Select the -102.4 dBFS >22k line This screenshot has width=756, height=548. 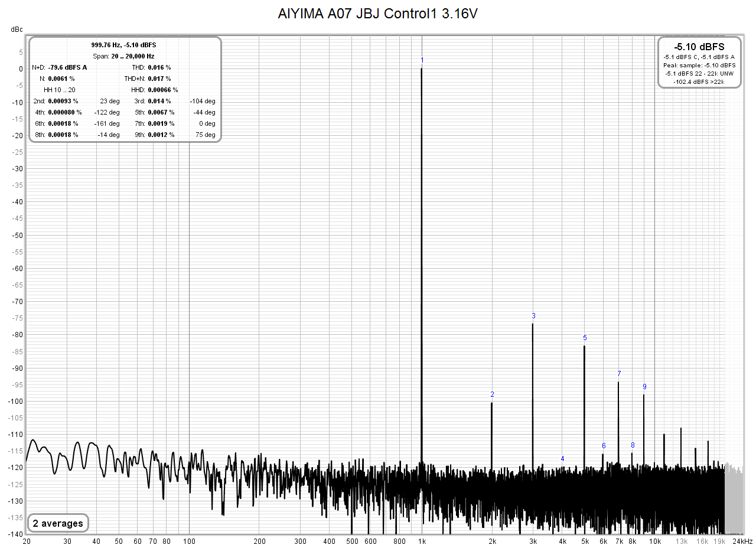[x=699, y=81]
